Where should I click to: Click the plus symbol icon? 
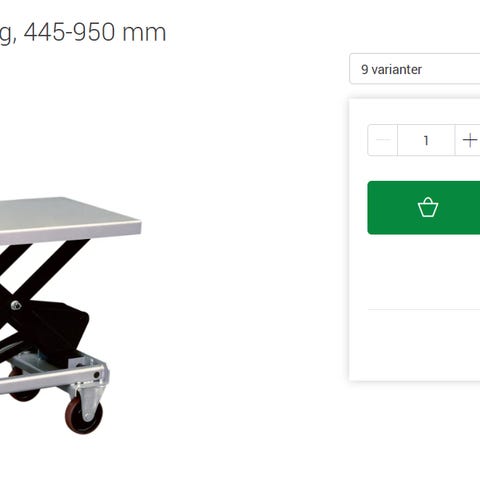point(470,140)
